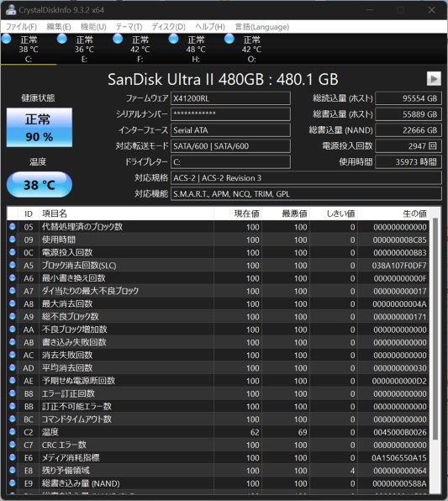448x501 pixels.
Task: Click the firmware field X41200RL
Action: 230,98
